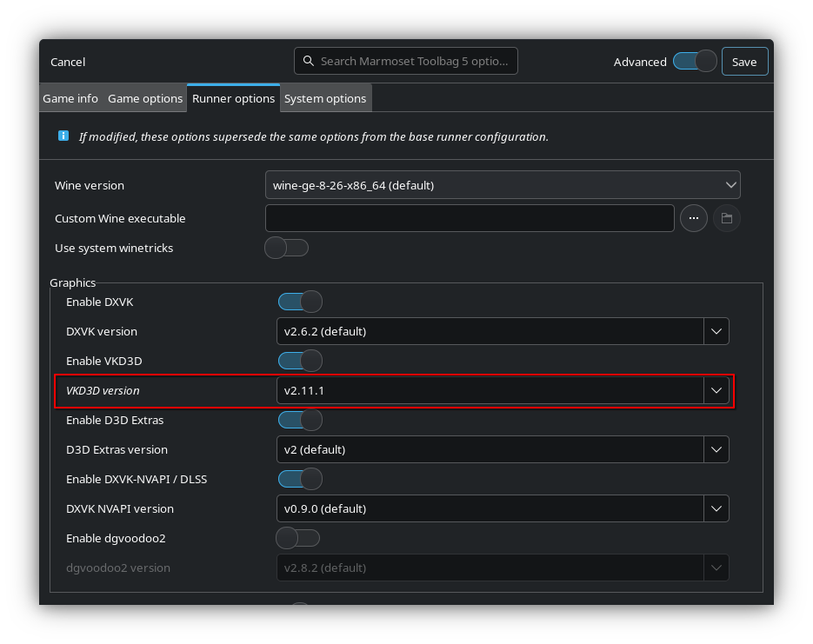Click the Cancel button
The image size is (813, 644).
pos(66,62)
